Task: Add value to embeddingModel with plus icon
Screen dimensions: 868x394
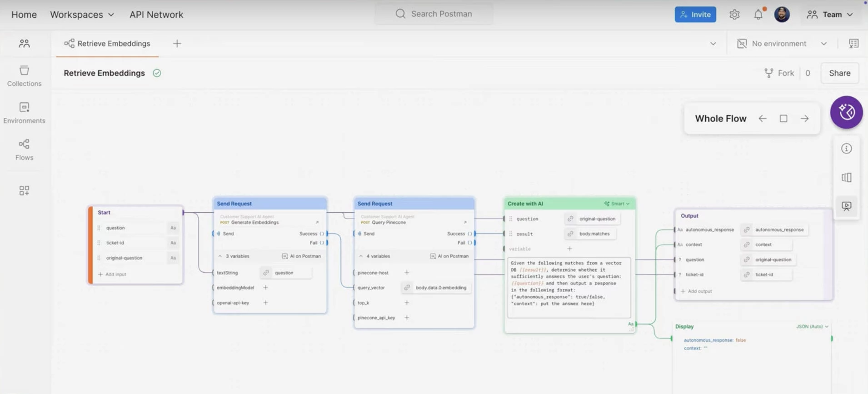Action: 265,288
